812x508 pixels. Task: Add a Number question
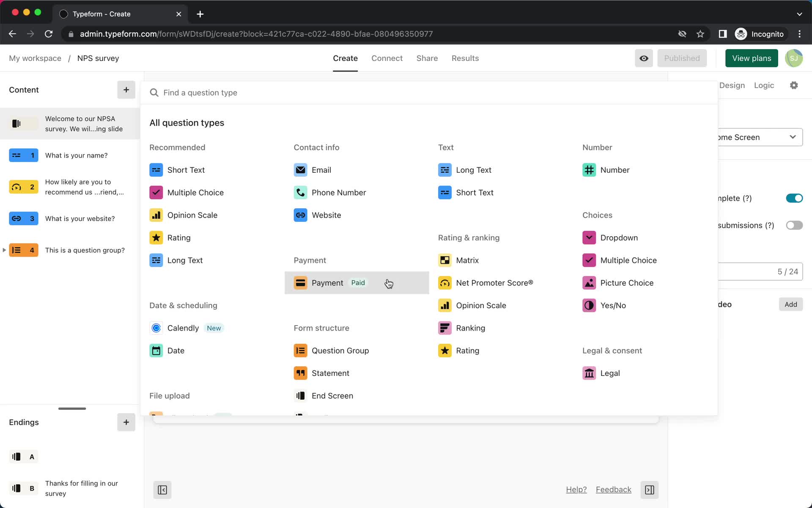click(x=606, y=170)
